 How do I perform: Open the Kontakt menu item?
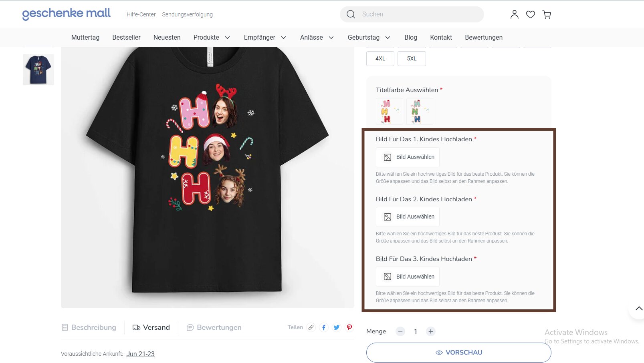(x=441, y=38)
